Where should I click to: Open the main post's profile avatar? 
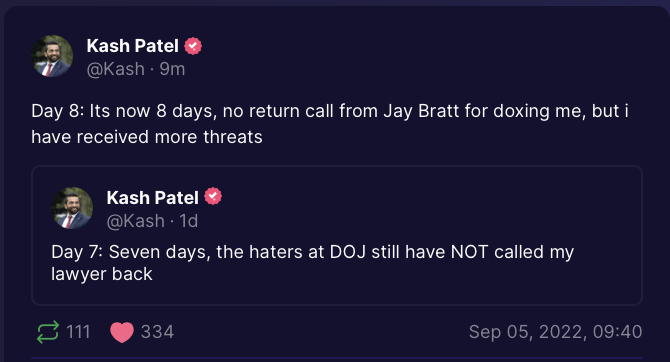click(x=52, y=56)
